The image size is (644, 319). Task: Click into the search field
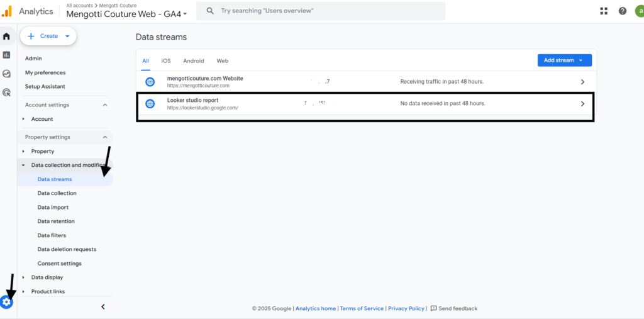tap(321, 11)
